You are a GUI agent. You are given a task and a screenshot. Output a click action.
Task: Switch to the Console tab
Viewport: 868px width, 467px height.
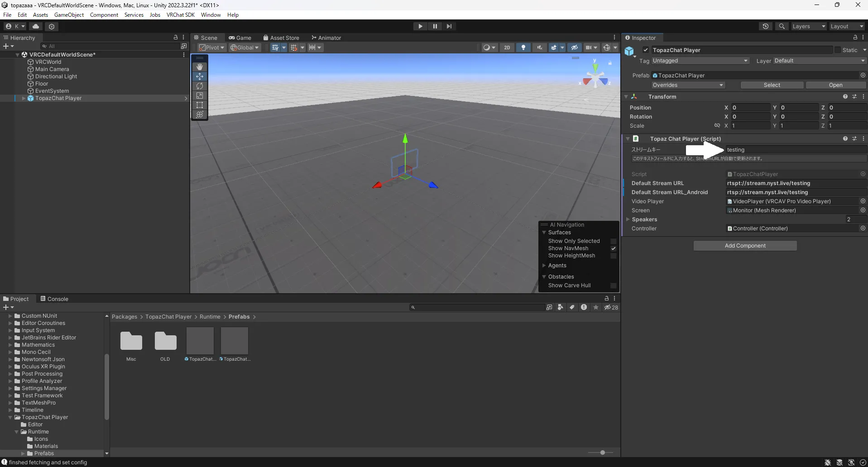coord(54,299)
